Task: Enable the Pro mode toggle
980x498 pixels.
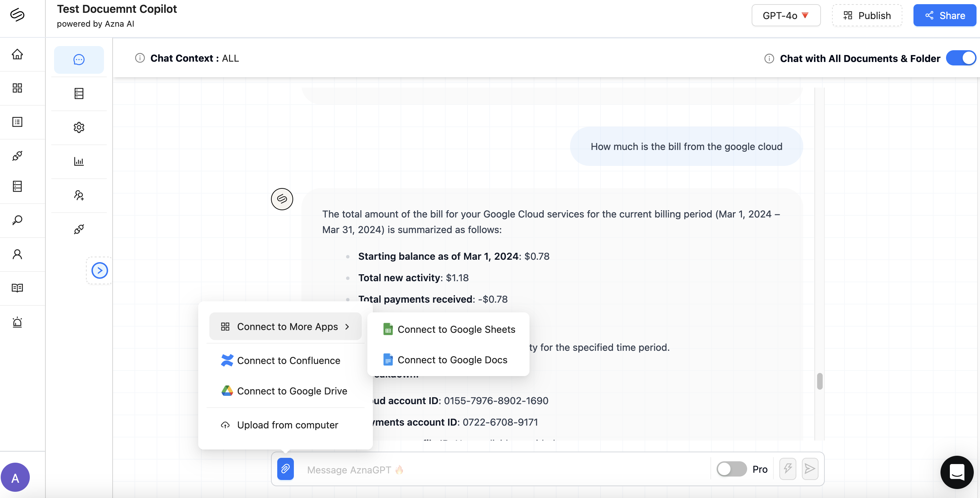Action: pyautogui.click(x=731, y=469)
